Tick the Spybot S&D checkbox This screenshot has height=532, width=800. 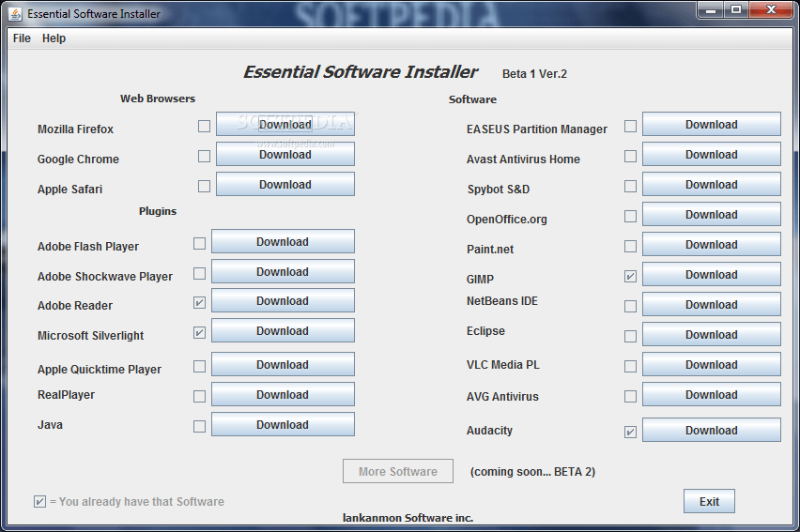coord(631,186)
